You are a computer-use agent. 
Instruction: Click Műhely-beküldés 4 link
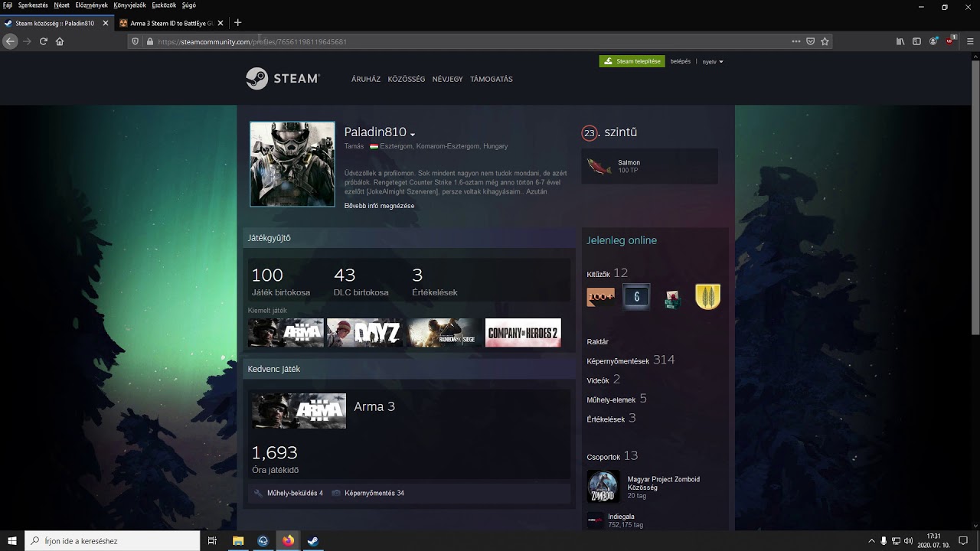[295, 493]
